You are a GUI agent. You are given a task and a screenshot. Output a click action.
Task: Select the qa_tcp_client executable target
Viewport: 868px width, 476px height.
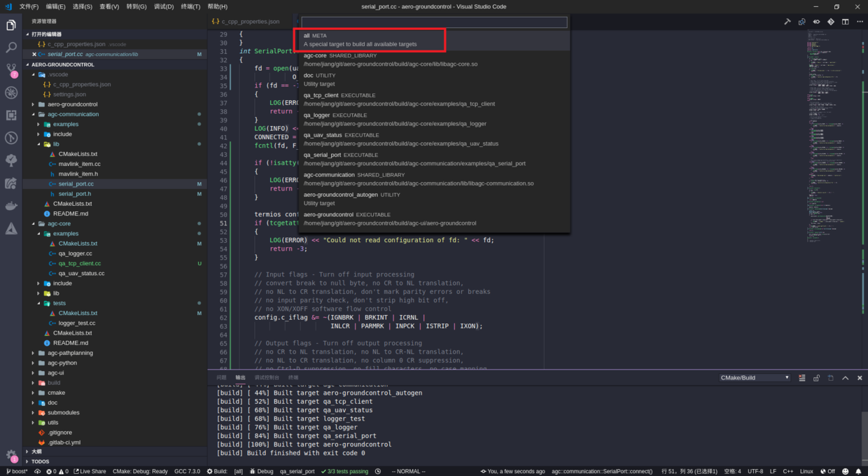pyautogui.click(x=434, y=99)
